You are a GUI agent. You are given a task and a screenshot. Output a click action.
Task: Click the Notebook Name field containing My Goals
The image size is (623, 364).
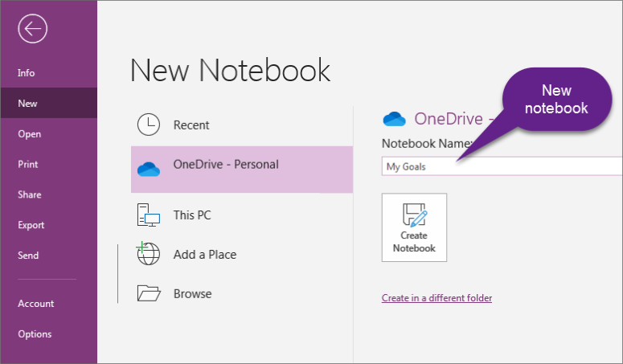point(502,166)
